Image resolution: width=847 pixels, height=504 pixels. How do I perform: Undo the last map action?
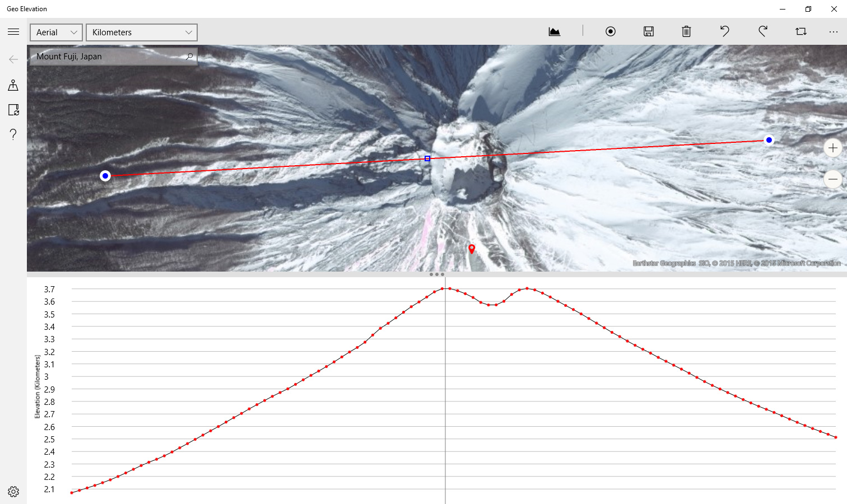(x=724, y=32)
